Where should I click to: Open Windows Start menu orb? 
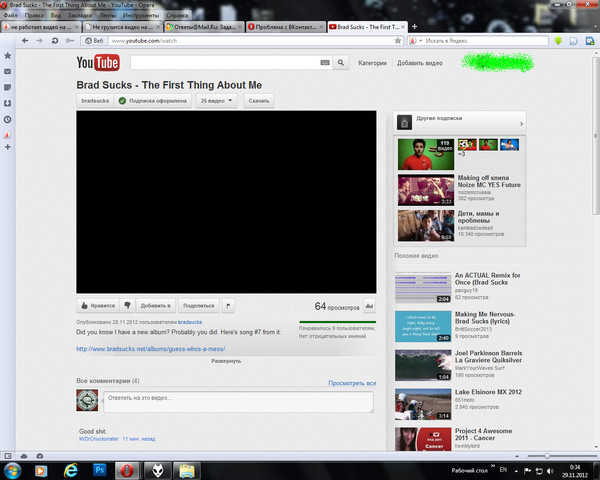coord(12,470)
